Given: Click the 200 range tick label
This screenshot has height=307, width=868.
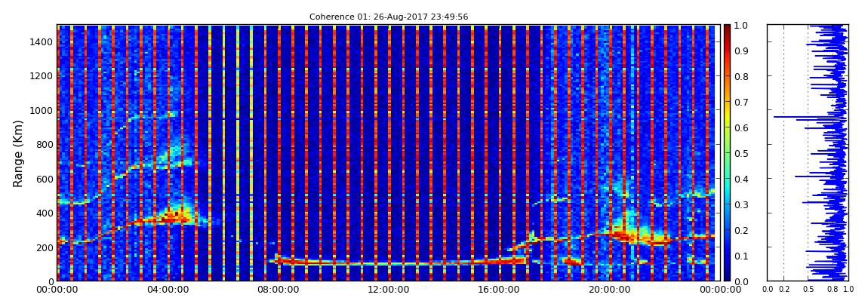Looking at the screenshot, I should [43, 247].
